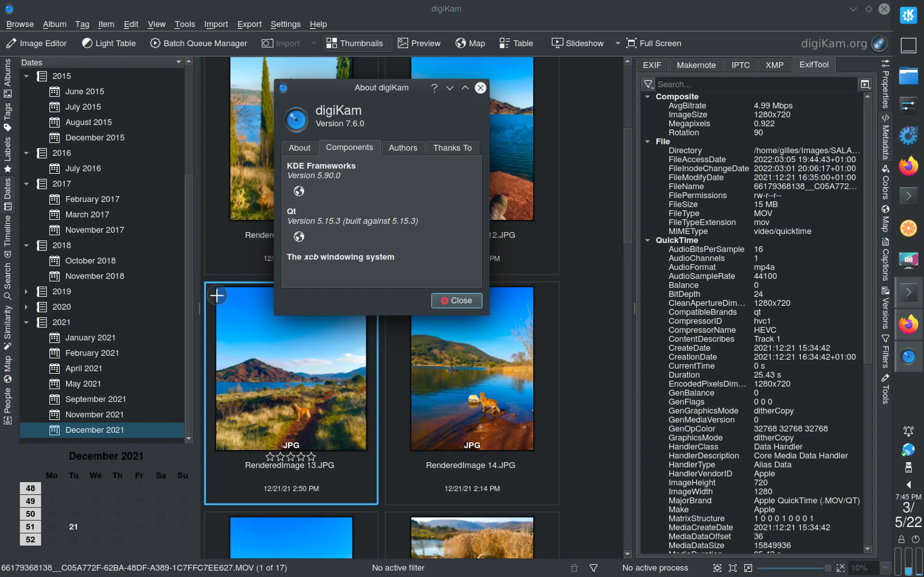
Task: Expand the 2019 entry in the Dates tree
Action: point(26,291)
